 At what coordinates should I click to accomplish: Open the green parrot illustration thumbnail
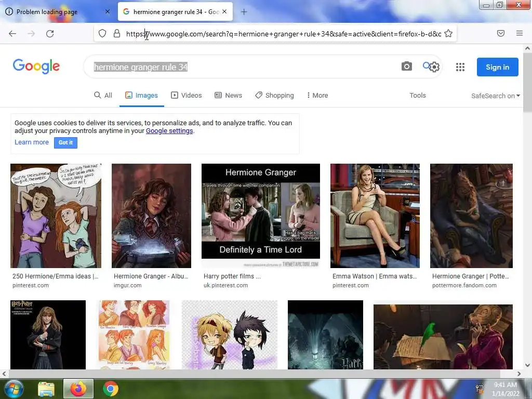coord(443,337)
